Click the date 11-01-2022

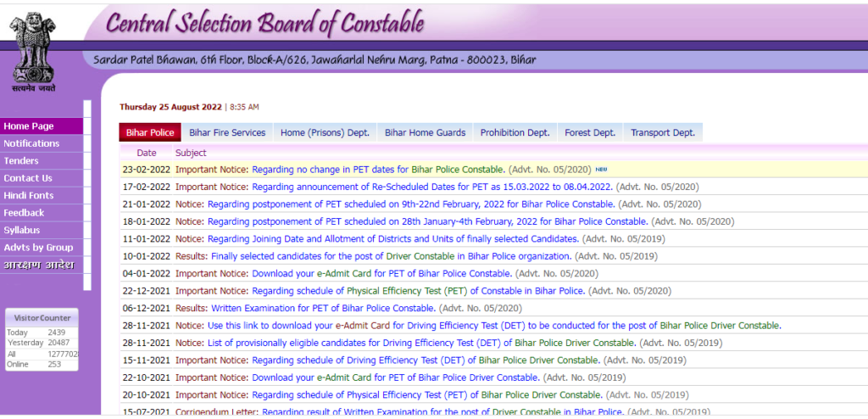[146, 239]
